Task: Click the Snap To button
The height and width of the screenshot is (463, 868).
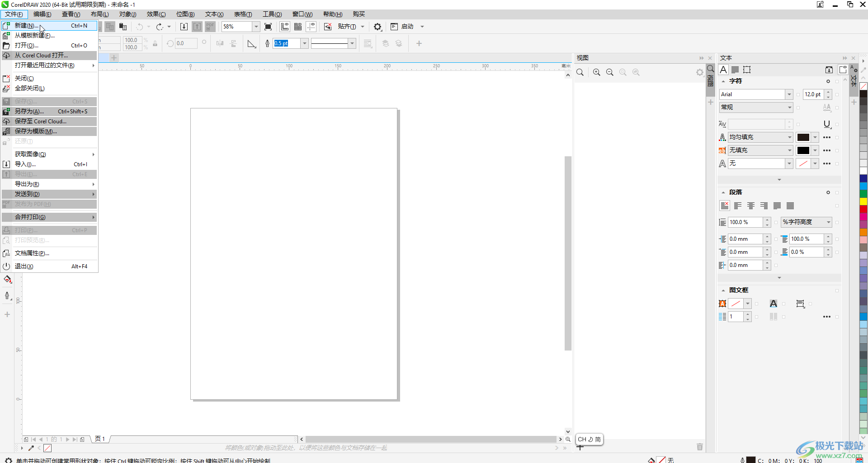Action: click(x=347, y=27)
